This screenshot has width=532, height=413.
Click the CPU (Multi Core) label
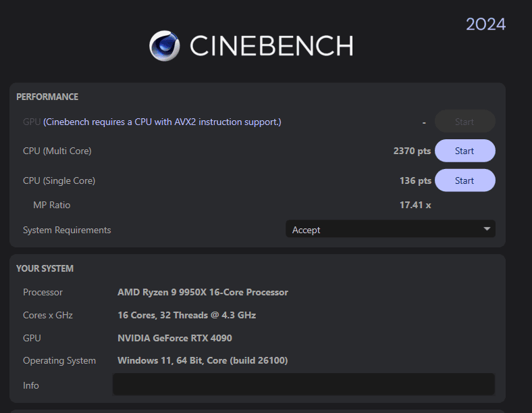(57, 151)
